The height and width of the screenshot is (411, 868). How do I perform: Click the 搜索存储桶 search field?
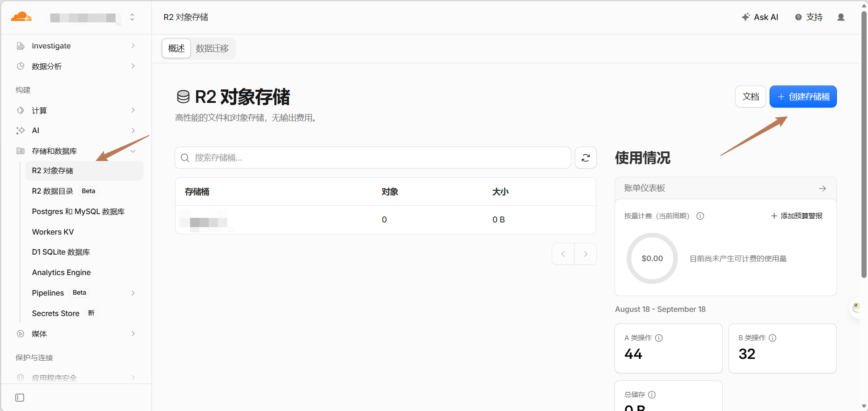pos(373,158)
